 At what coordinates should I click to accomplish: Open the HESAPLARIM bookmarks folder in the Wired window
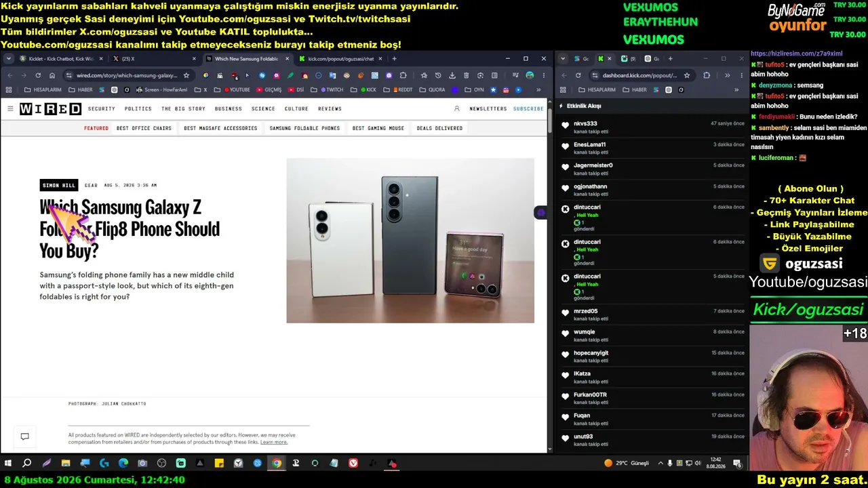coord(43,89)
